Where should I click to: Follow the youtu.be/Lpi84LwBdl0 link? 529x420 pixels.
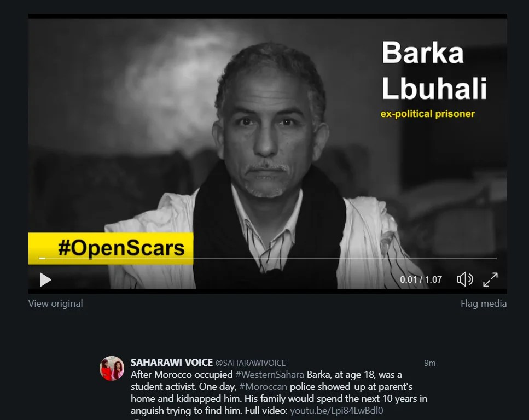coord(336,411)
